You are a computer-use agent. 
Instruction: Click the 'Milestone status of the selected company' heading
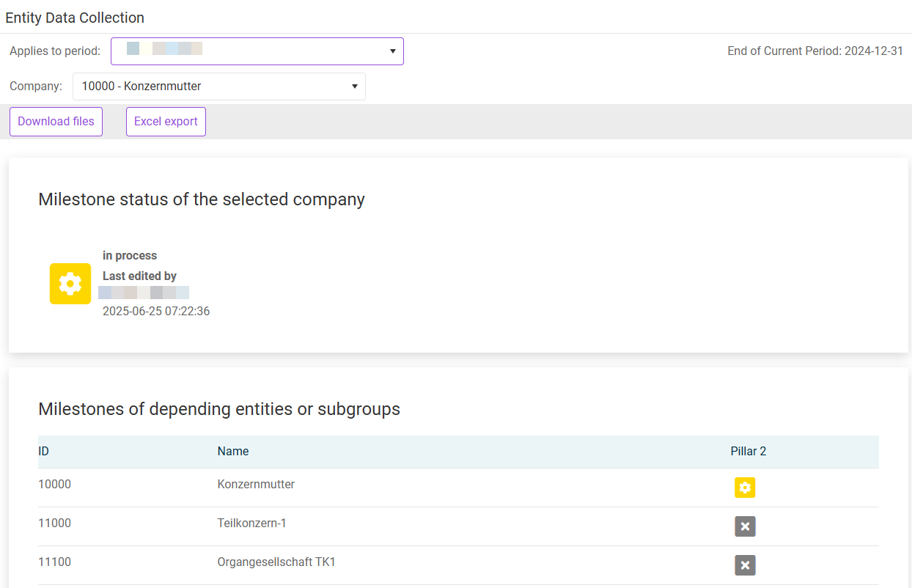(x=202, y=199)
